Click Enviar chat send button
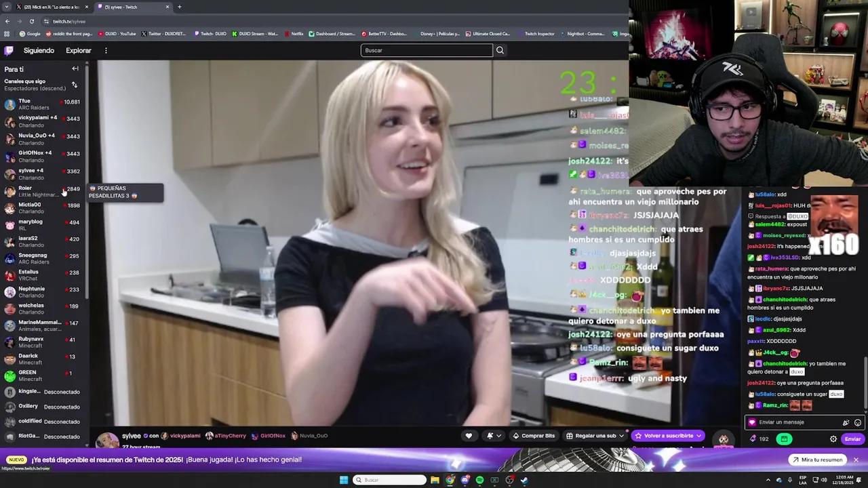 [x=852, y=439]
